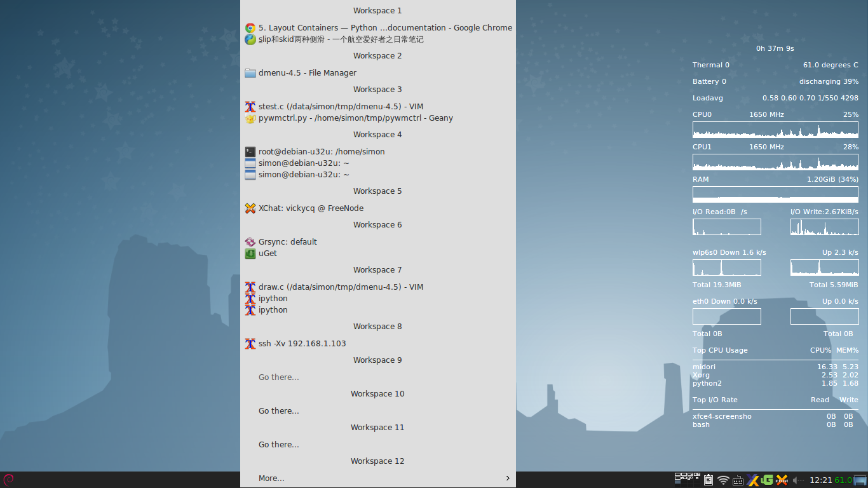Click the Workspace 8 menu header

pyautogui.click(x=377, y=327)
